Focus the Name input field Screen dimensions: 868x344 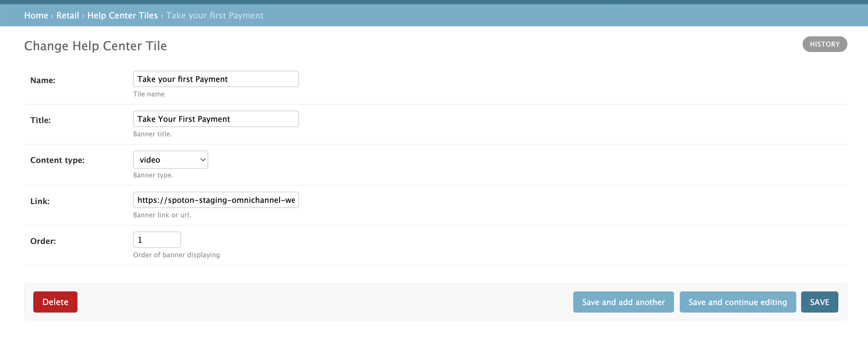(216, 79)
